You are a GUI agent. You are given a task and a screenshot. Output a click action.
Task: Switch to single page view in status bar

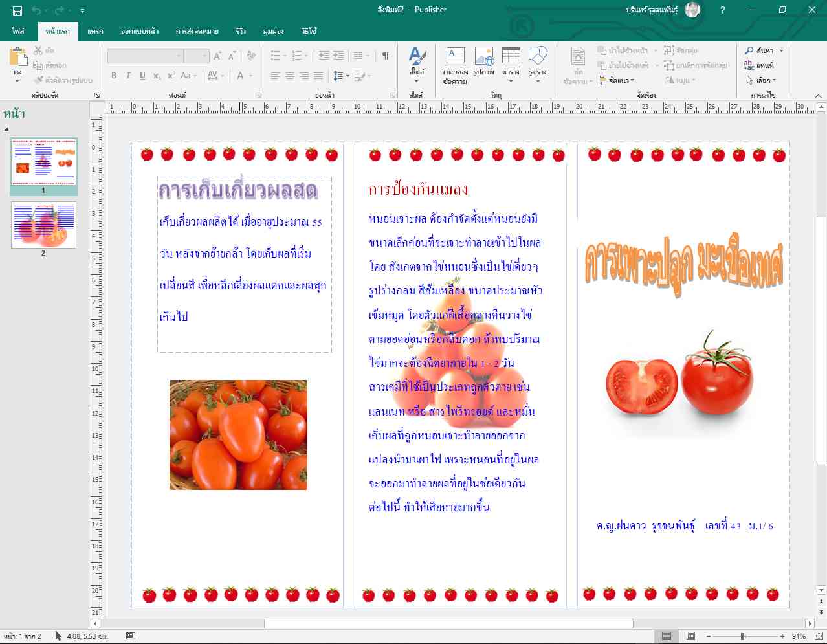[x=666, y=636]
